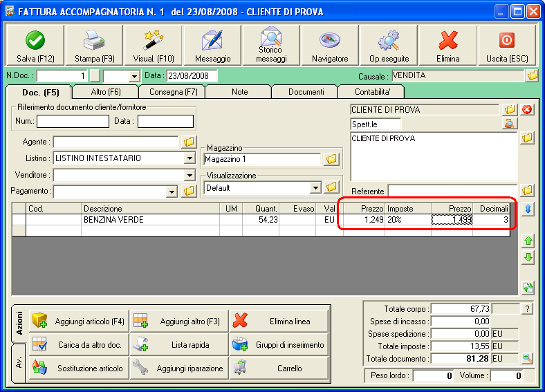Image resolution: width=545 pixels, height=392 pixels.
Task: Select the vertical Azioni tab
Action: [19, 323]
